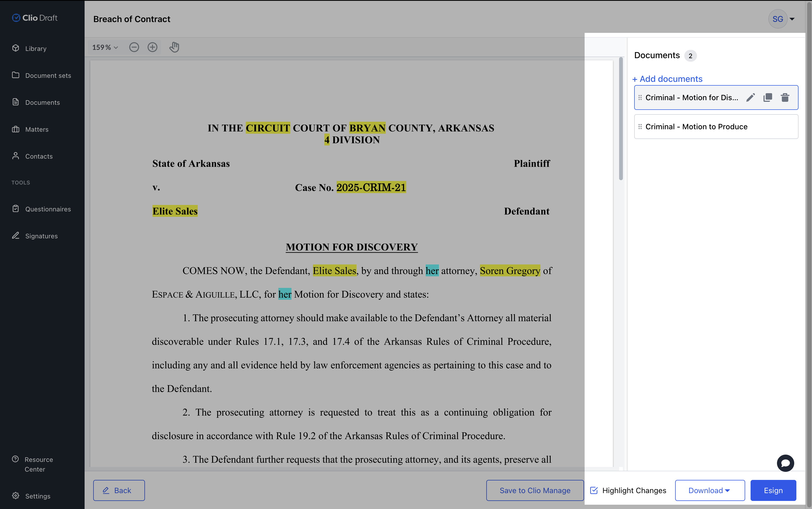The height and width of the screenshot is (509, 812).
Task: Zoom in using the plus icon
Action: pyautogui.click(x=152, y=47)
